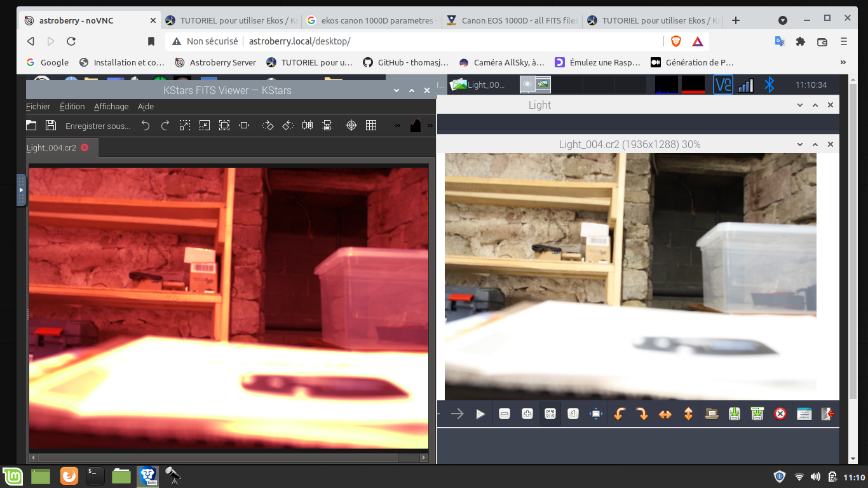Open the Affichage menu
Viewport: 868px width, 488px height.
point(111,107)
